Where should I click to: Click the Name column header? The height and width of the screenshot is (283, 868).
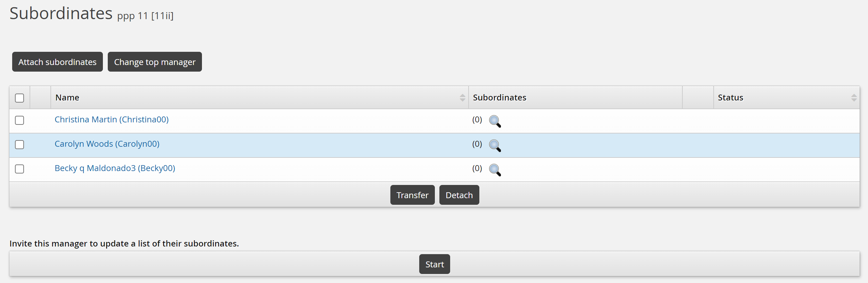67,98
